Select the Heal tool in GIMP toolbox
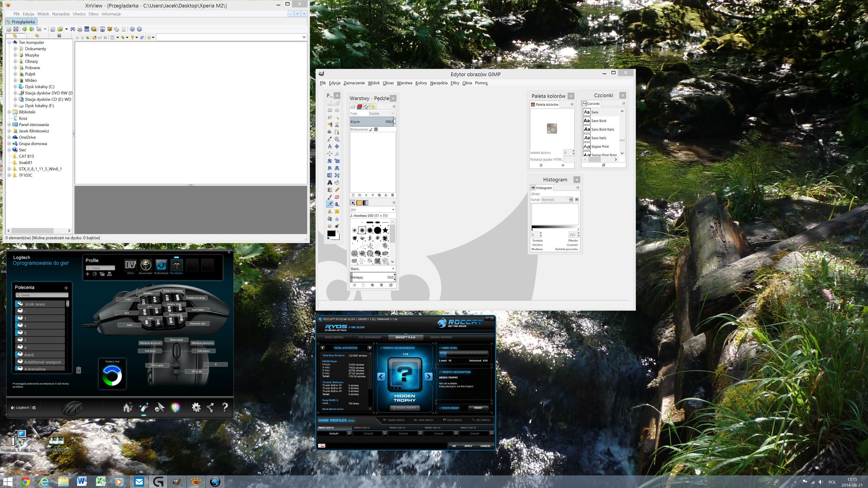The width and height of the screenshot is (868, 488). click(337, 211)
